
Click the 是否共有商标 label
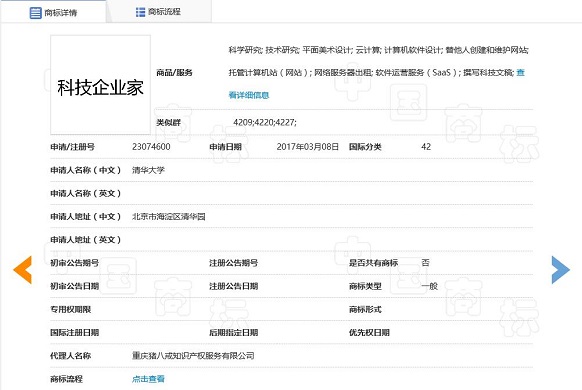(x=373, y=263)
